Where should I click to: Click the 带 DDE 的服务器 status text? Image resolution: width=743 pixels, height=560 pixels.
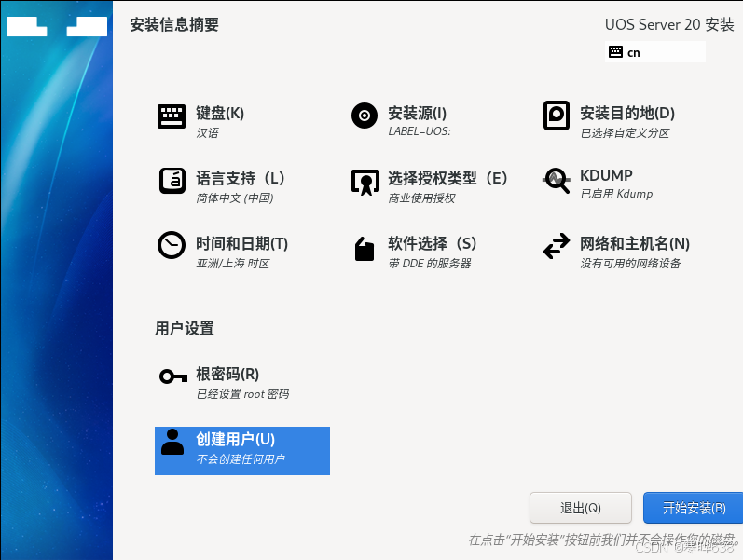click(430, 264)
